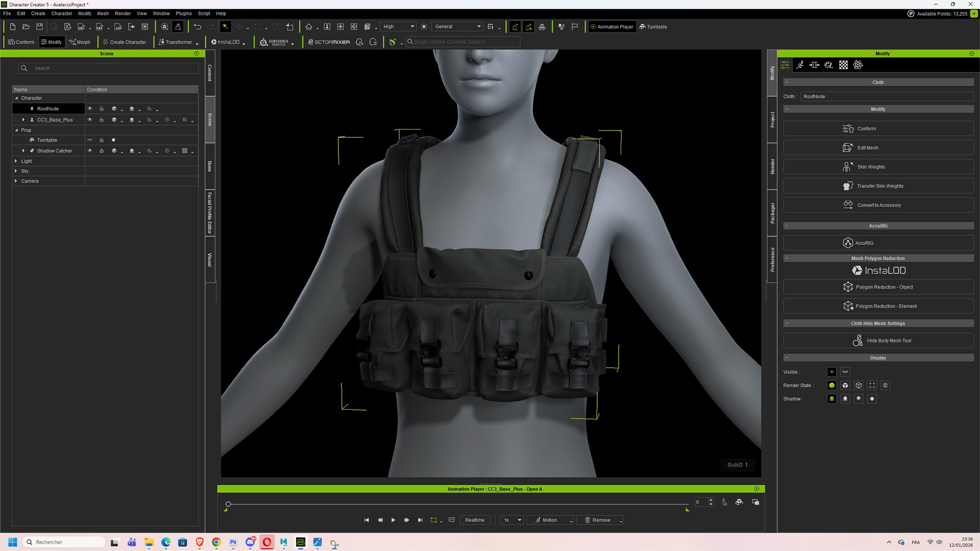Click Transfer Skin Weights button
The image size is (980, 551).
coord(878,186)
